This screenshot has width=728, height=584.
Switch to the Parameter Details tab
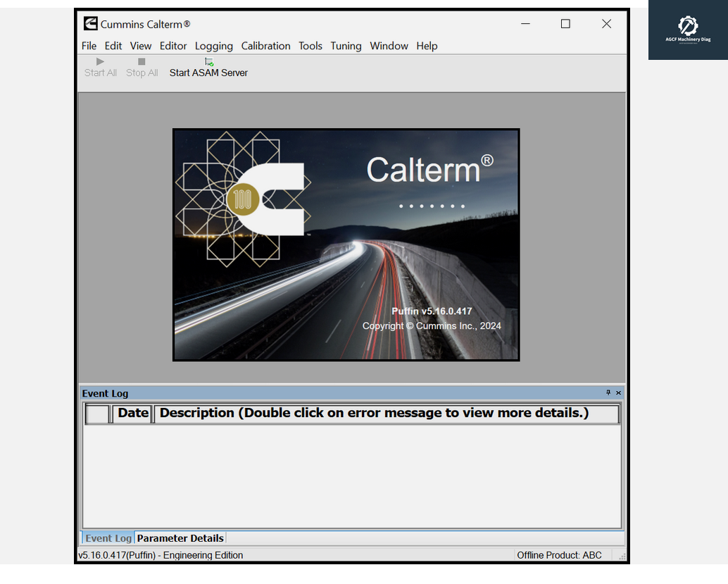[x=180, y=538]
